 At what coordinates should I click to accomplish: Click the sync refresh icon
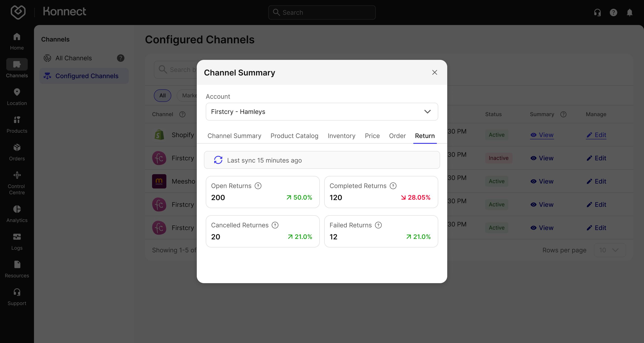[x=218, y=160]
